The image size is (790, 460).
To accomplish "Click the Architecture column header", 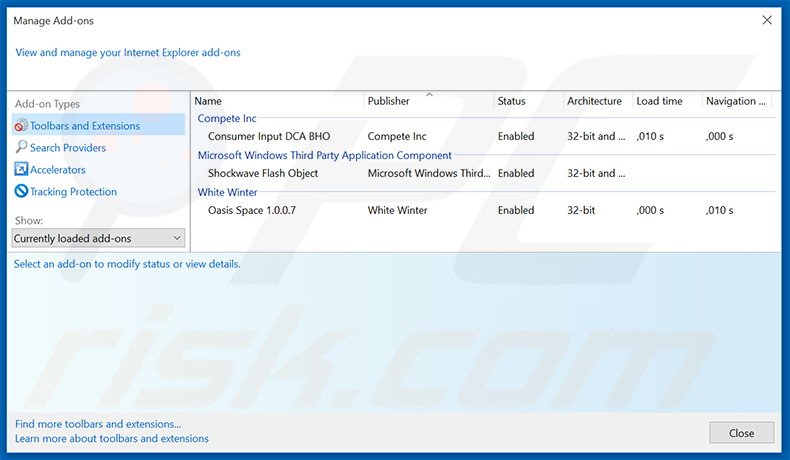I will 594,101.
